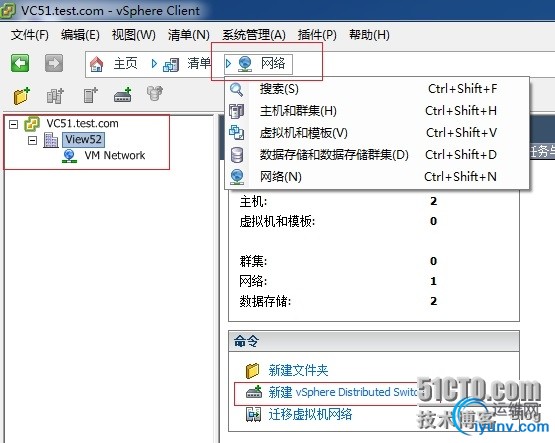The image size is (555, 443).
Task: Open the 系统管理(A) menu
Action: point(254,35)
